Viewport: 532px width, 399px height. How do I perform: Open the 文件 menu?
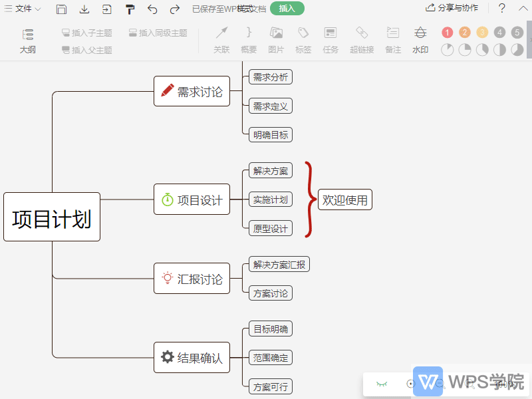click(x=25, y=9)
